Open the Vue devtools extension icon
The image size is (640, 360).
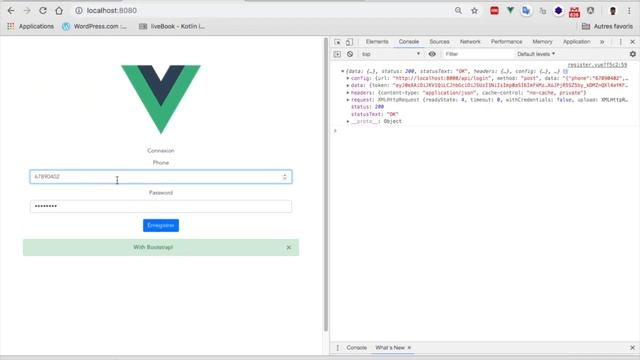click(510, 11)
